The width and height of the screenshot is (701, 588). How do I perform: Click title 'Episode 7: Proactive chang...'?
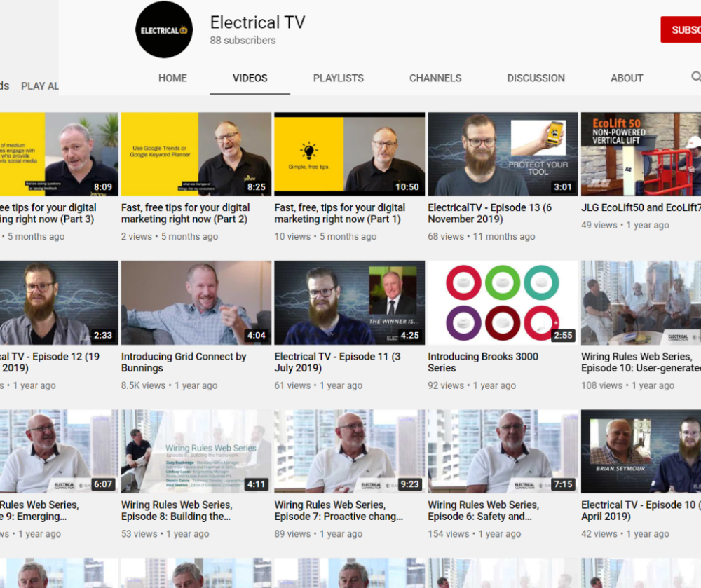click(339, 511)
